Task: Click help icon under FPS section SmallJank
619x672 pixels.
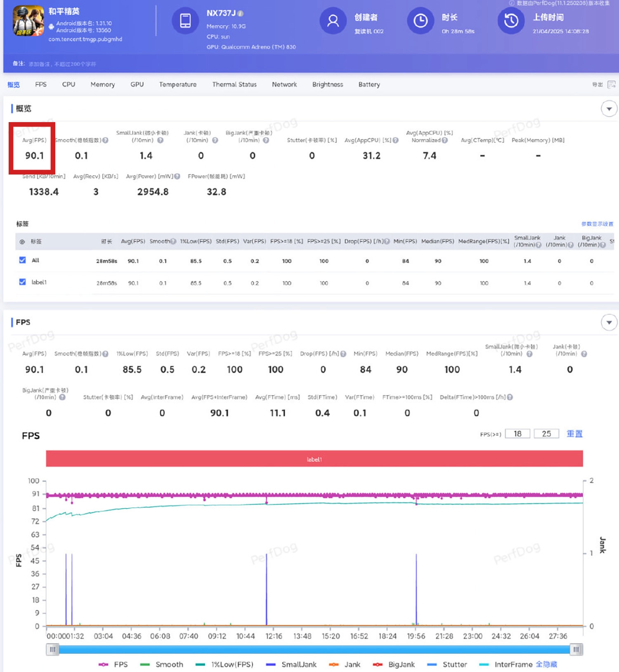Action: coord(529,354)
